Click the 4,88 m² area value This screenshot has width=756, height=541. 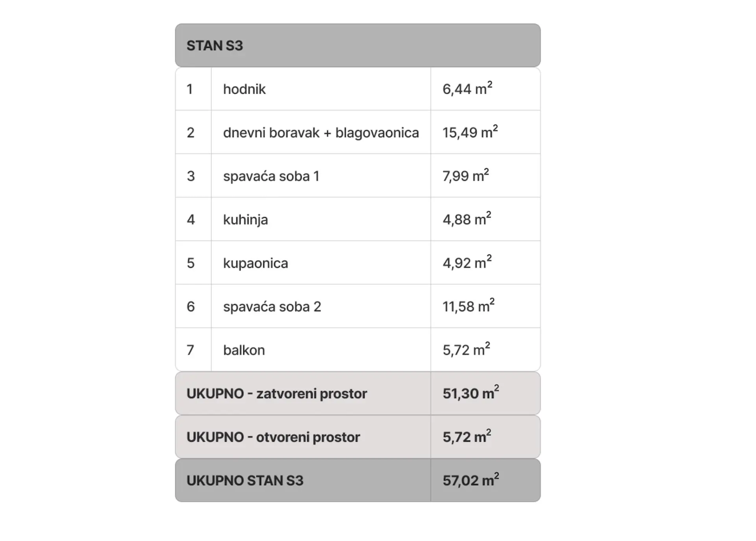(467, 219)
